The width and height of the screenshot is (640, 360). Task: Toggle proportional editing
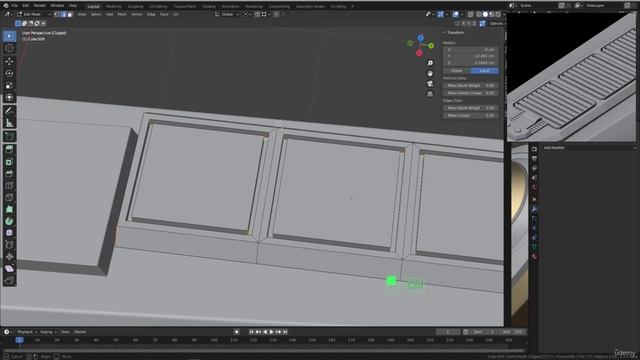[276, 14]
